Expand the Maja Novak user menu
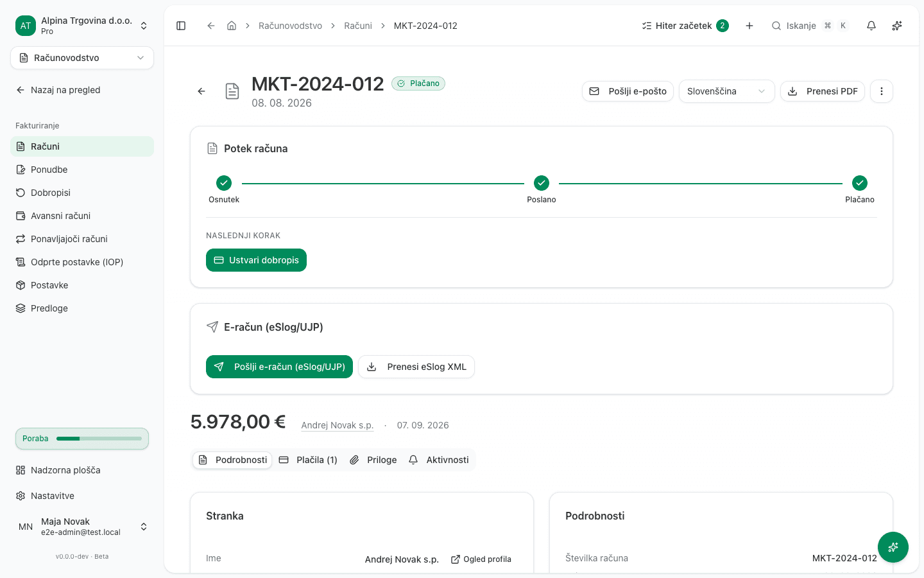 pyautogui.click(x=82, y=527)
